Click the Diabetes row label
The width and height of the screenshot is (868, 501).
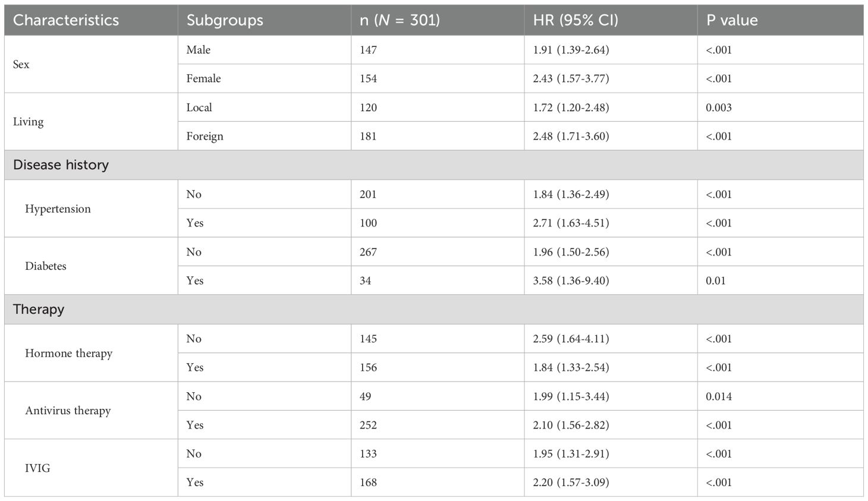click(x=46, y=266)
